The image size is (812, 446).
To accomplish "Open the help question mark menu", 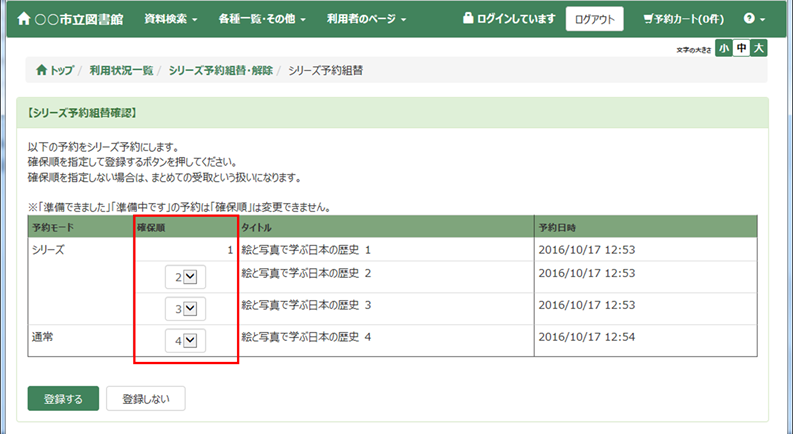I will (754, 19).
